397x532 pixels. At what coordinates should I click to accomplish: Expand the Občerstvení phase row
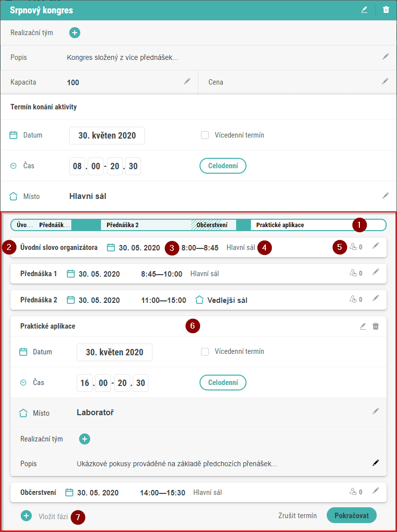pos(376,491)
